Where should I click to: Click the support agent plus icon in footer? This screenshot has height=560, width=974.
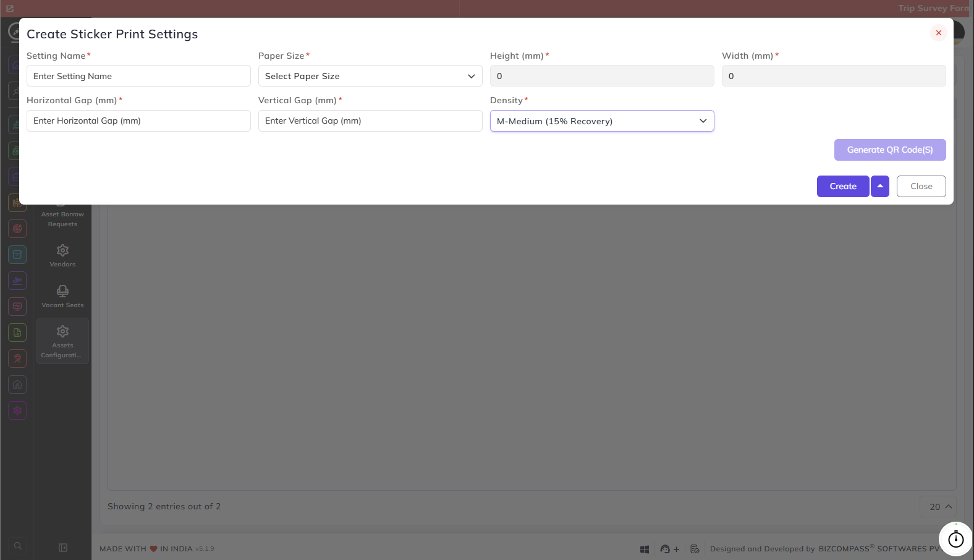pos(670,549)
